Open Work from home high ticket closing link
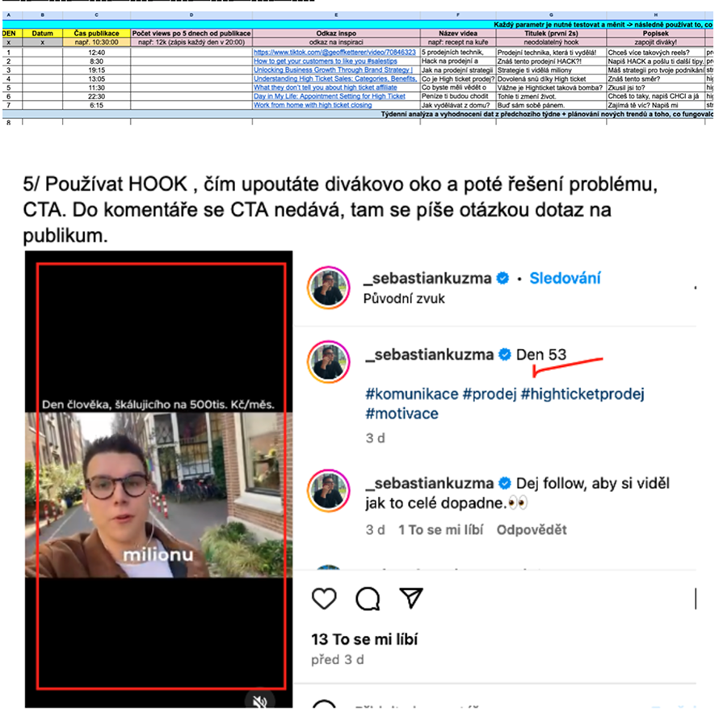 point(313,105)
